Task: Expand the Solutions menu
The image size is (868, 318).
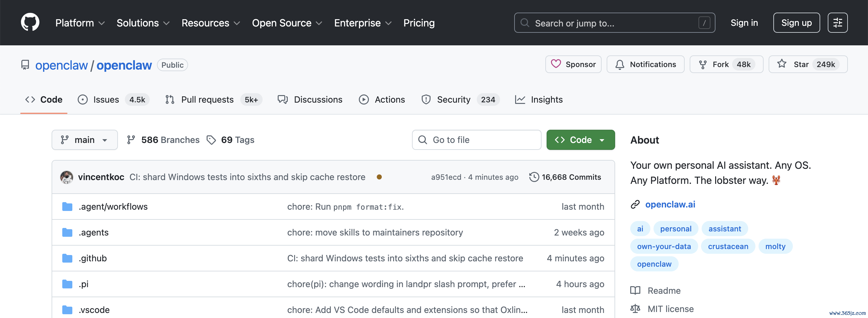Action: (x=143, y=23)
